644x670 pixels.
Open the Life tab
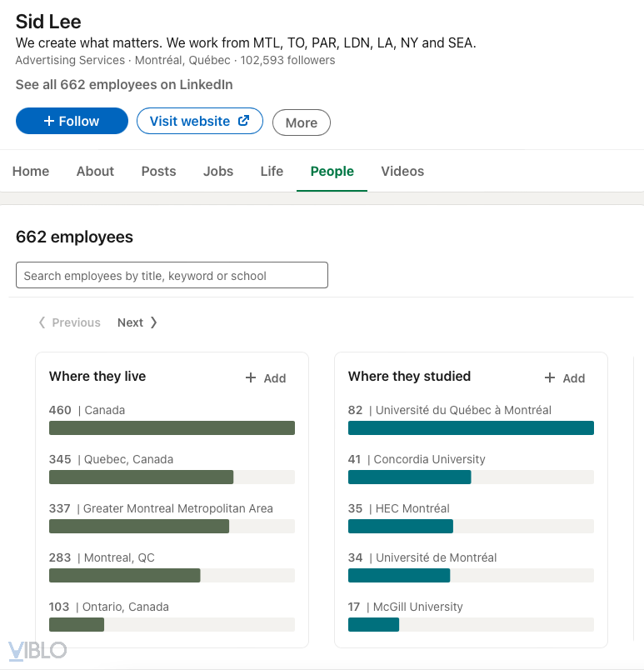[x=272, y=171]
